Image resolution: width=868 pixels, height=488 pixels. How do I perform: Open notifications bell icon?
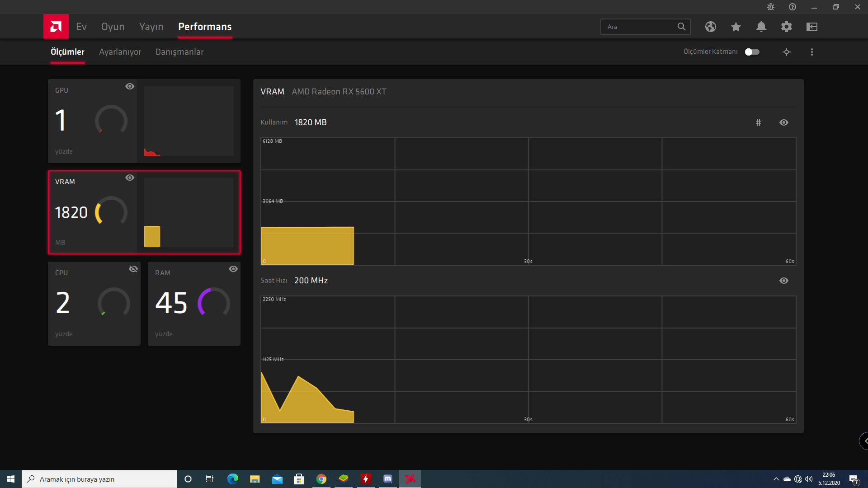click(761, 27)
